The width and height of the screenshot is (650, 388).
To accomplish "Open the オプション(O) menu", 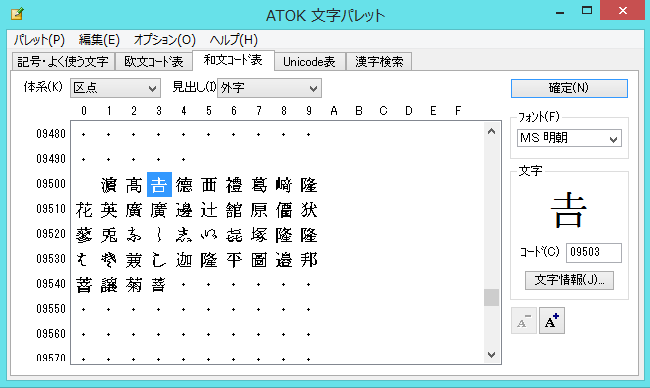I will (x=164, y=40).
